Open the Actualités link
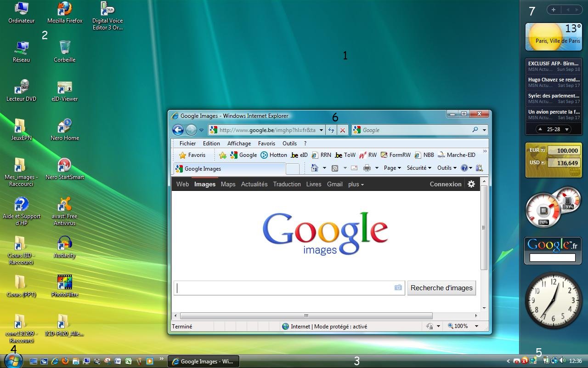 click(254, 184)
